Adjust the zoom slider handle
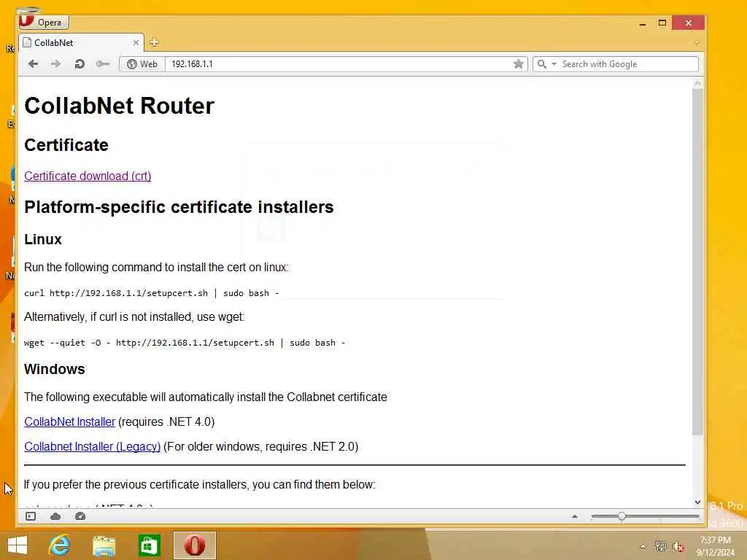 [622, 517]
